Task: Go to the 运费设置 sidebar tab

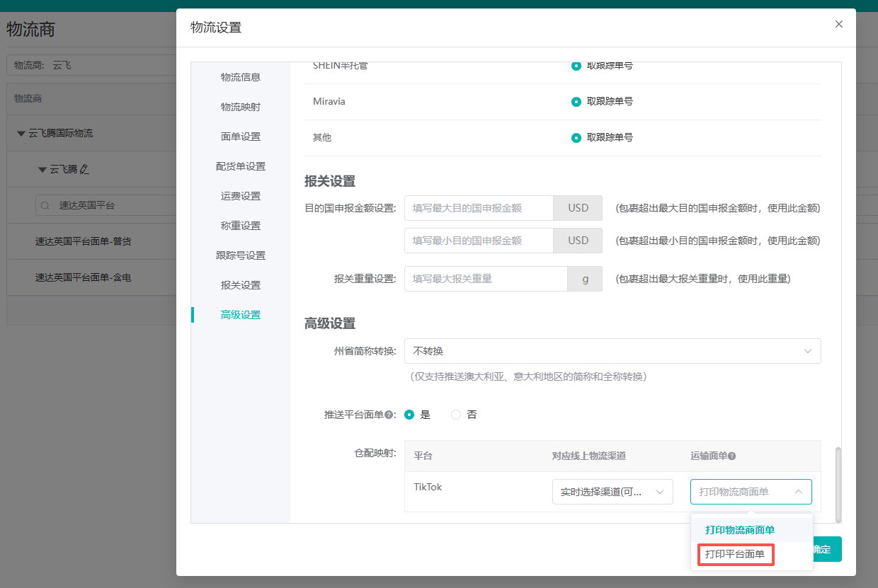Action: click(241, 196)
